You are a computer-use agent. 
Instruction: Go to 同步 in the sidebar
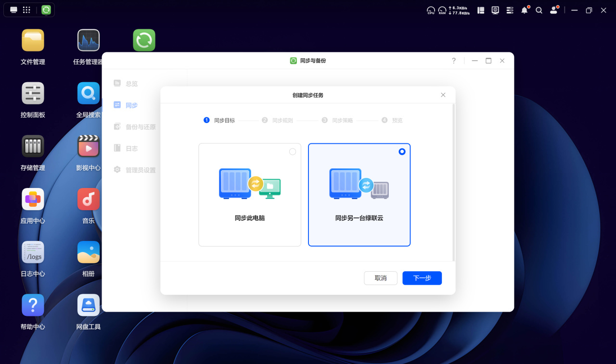tap(126, 105)
